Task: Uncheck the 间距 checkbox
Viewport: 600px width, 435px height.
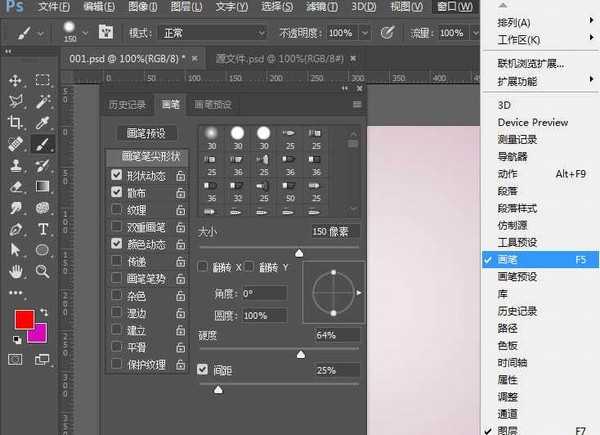Action: pyautogui.click(x=202, y=369)
